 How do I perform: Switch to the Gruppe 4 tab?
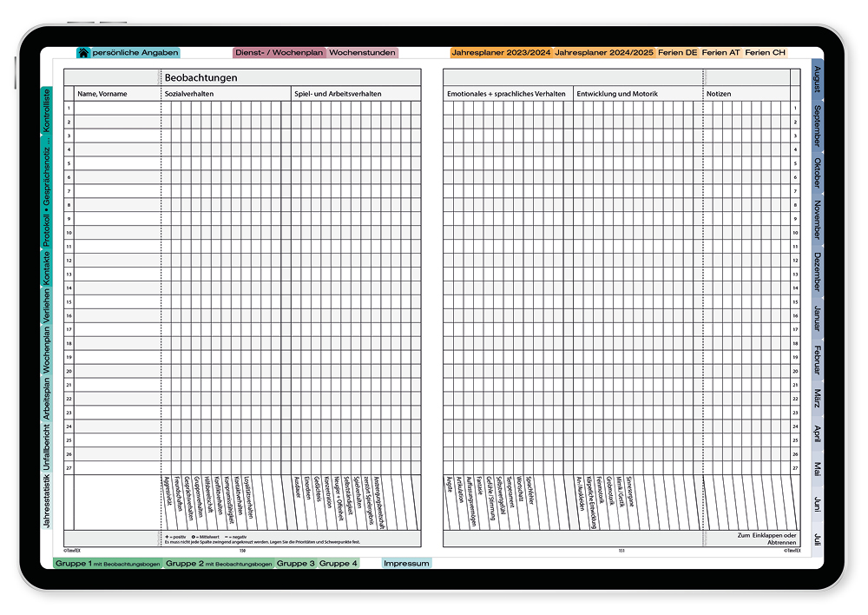[339, 564]
